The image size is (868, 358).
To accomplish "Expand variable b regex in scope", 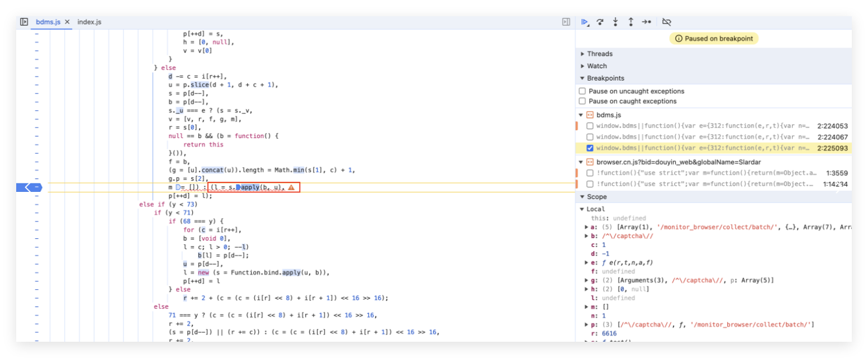I will click(587, 236).
